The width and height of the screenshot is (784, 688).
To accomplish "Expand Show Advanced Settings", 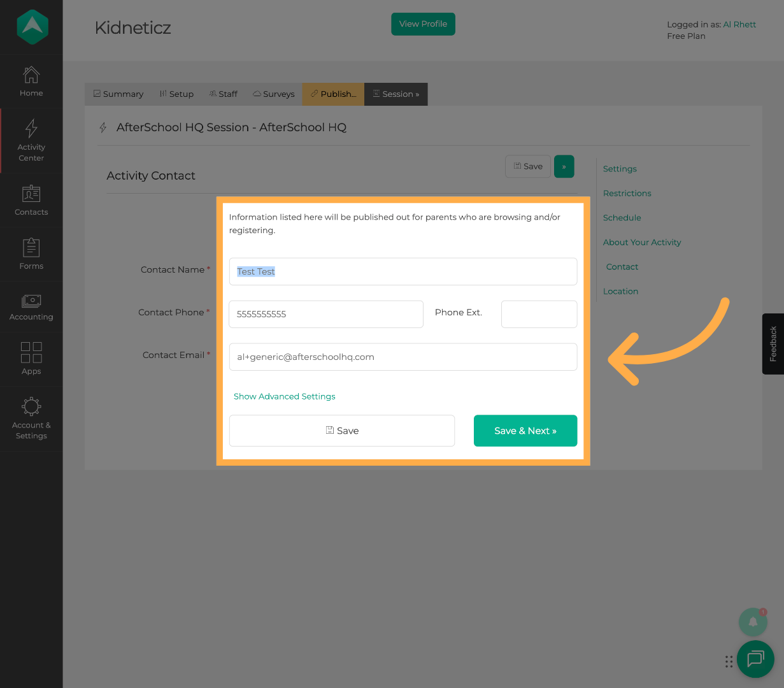I will pyautogui.click(x=284, y=396).
